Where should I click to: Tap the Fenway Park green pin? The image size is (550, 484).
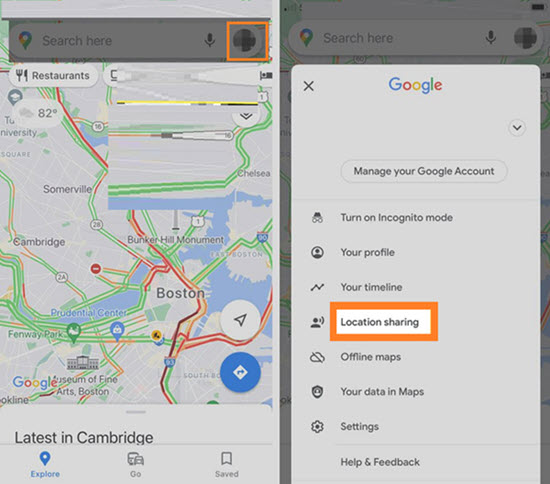(x=74, y=332)
